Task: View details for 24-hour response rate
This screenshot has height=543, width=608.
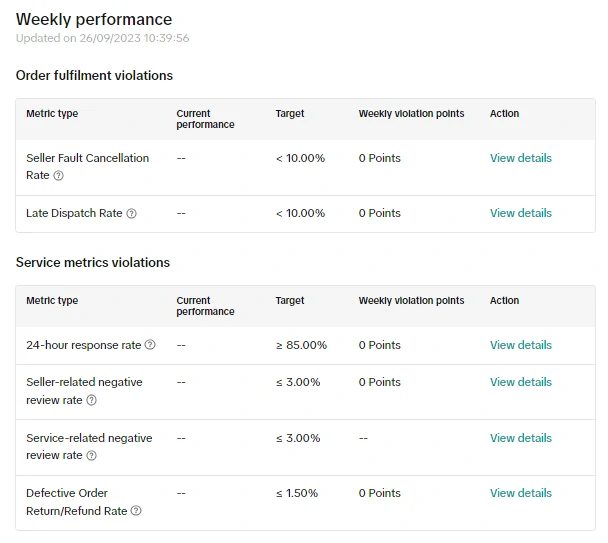Action: click(520, 345)
